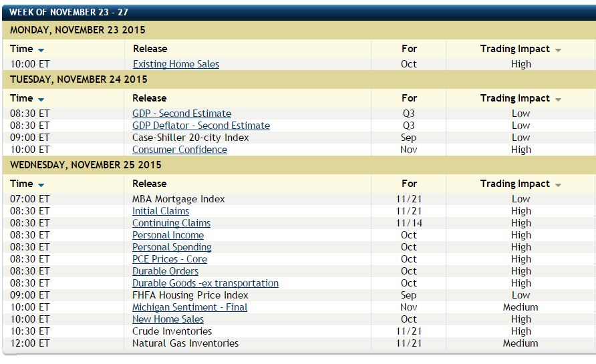Screen dimensions: 596x364
Task: Sort Monday's table by Time arrow
Action: click(x=41, y=50)
